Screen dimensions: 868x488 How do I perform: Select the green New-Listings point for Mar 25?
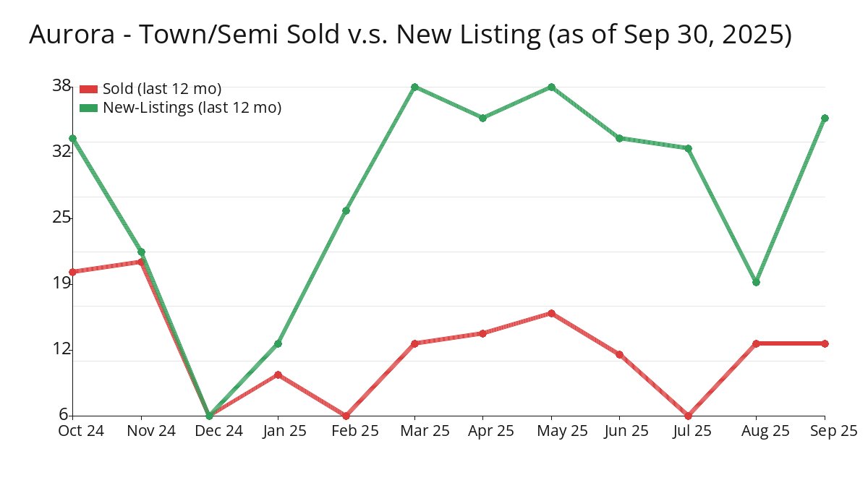(x=414, y=87)
